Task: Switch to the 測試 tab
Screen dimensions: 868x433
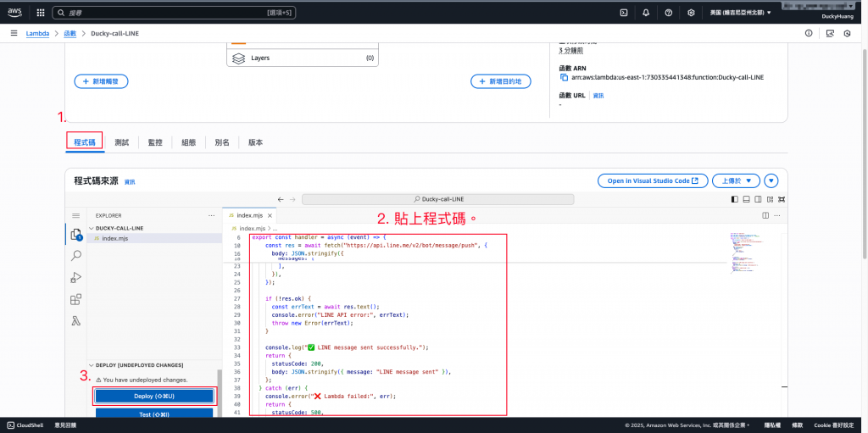Action: point(122,143)
